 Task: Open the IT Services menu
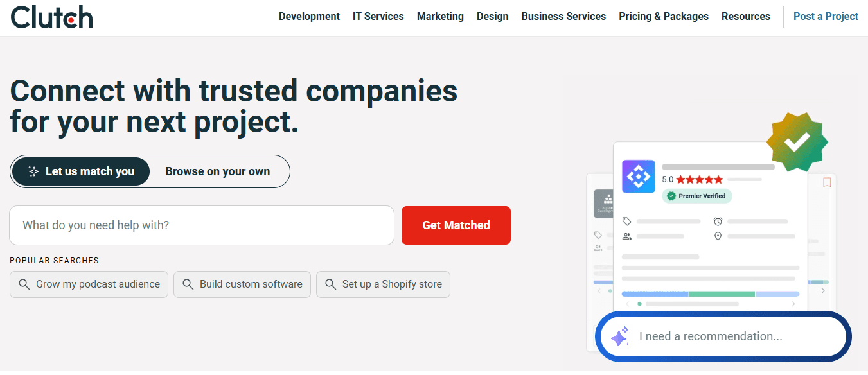(378, 17)
